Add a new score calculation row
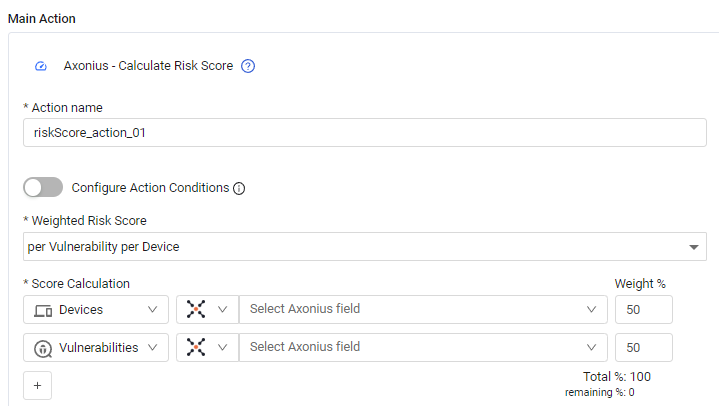 pyautogui.click(x=37, y=385)
